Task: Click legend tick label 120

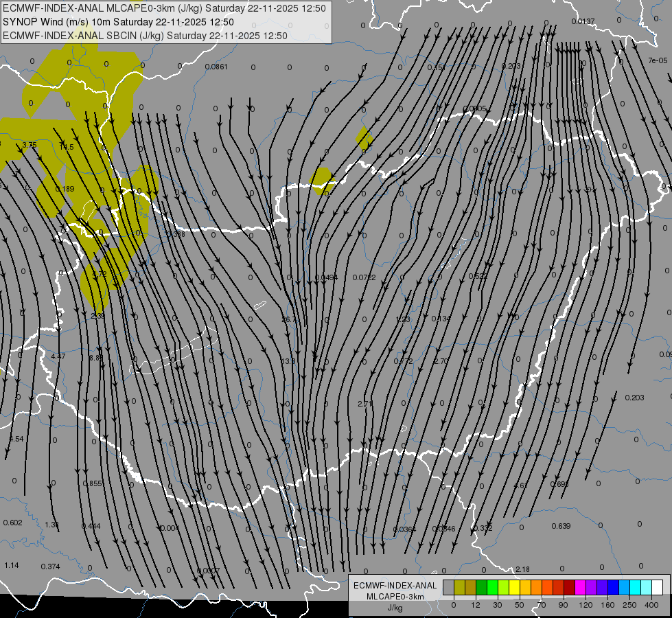Action: 586,605
